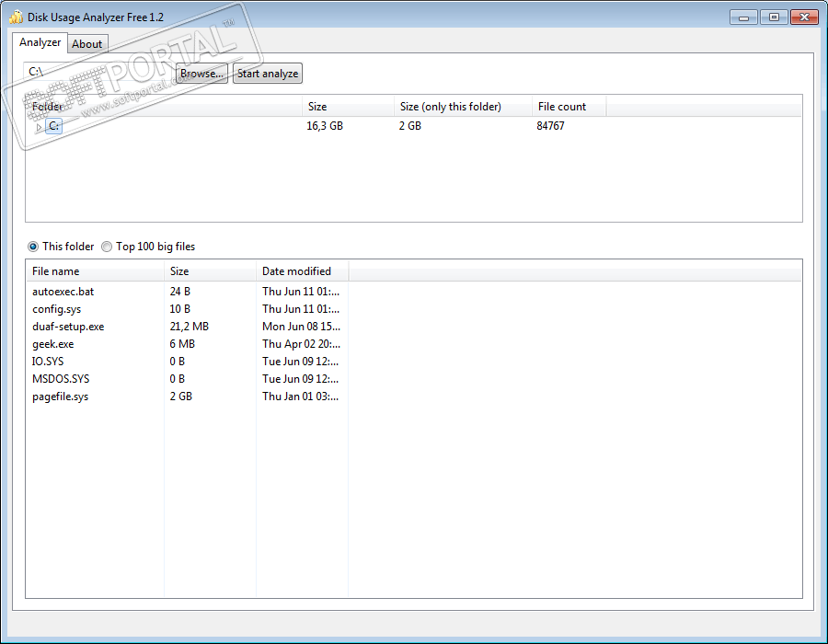Click the path input field showing C:\
Viewport: 828px width, 644px height.
[98, 72]
